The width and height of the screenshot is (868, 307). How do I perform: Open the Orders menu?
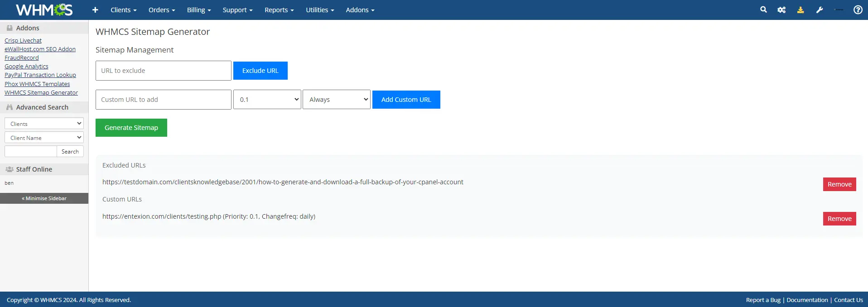(x=161, y=10)
